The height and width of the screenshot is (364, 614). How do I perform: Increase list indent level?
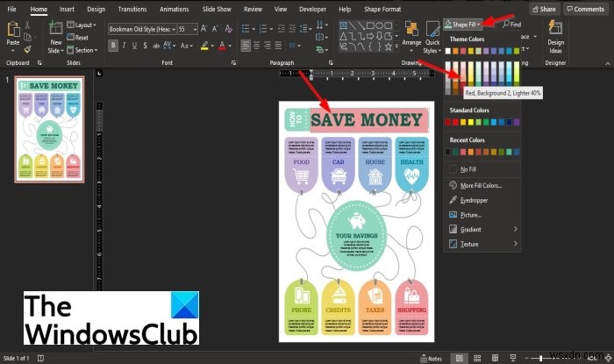[x=292, y=29]
